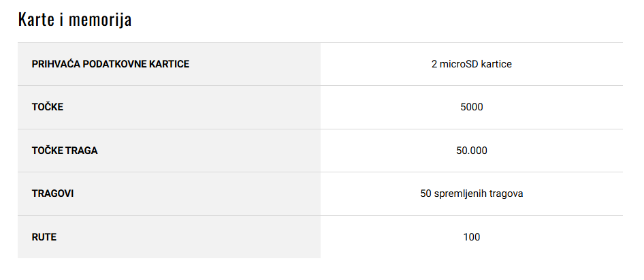Screen dimensions: 644x280
Task: Click the 5000 points value
Action: pos(472,108)
